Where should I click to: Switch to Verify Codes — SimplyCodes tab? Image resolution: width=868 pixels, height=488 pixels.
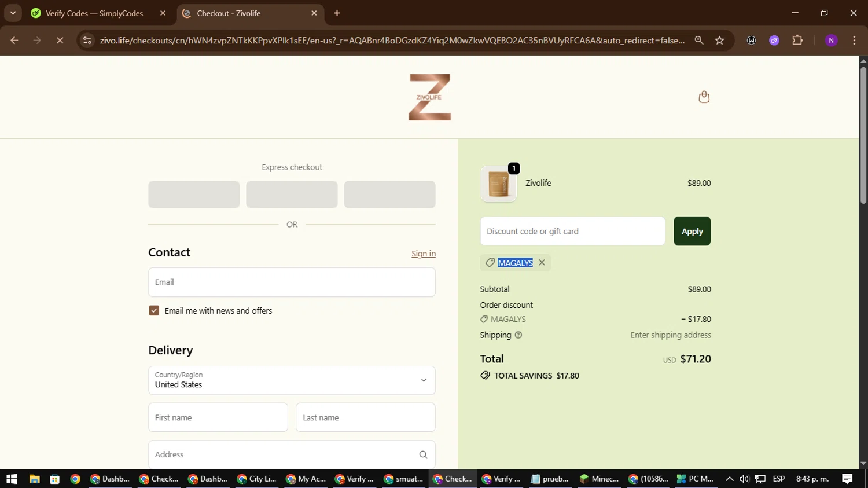[x=94, y=13]
